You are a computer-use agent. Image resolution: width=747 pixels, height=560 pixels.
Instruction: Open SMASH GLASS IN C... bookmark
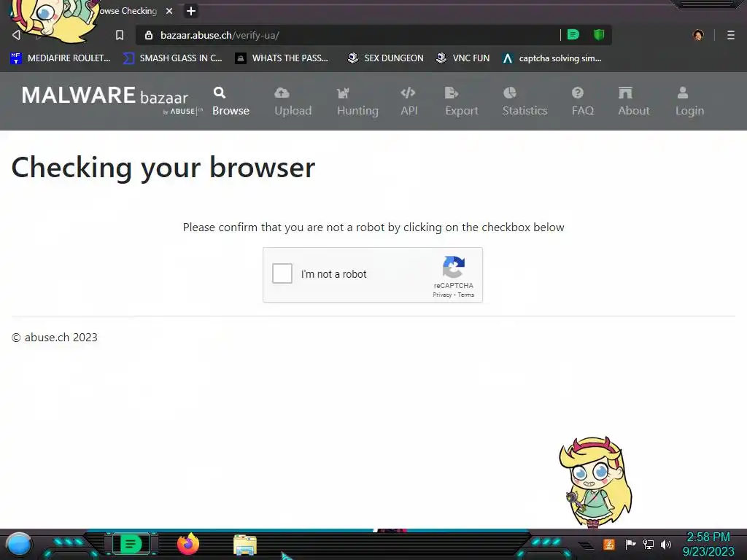[x=172, y=58]
